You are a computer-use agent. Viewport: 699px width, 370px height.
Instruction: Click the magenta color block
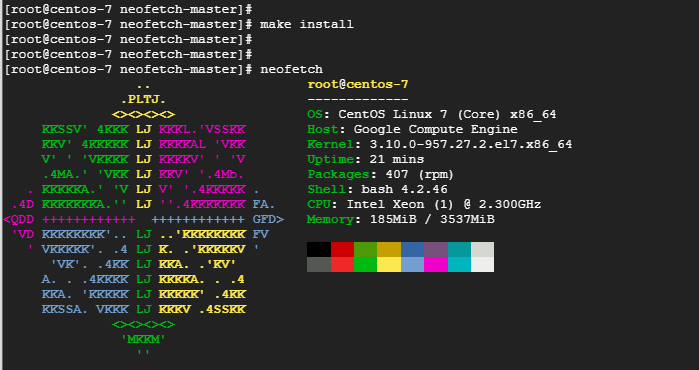[x=436, y=264]
